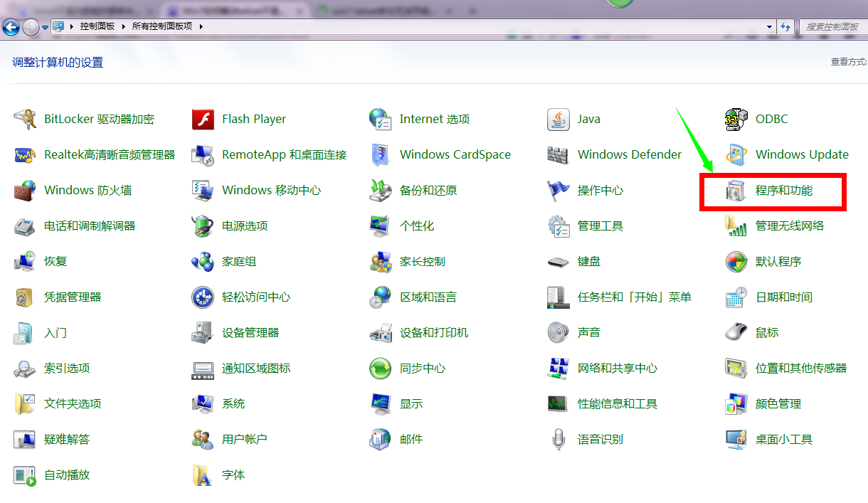Click the 任务栏和「开始」菜单 link

pos(635,297)
